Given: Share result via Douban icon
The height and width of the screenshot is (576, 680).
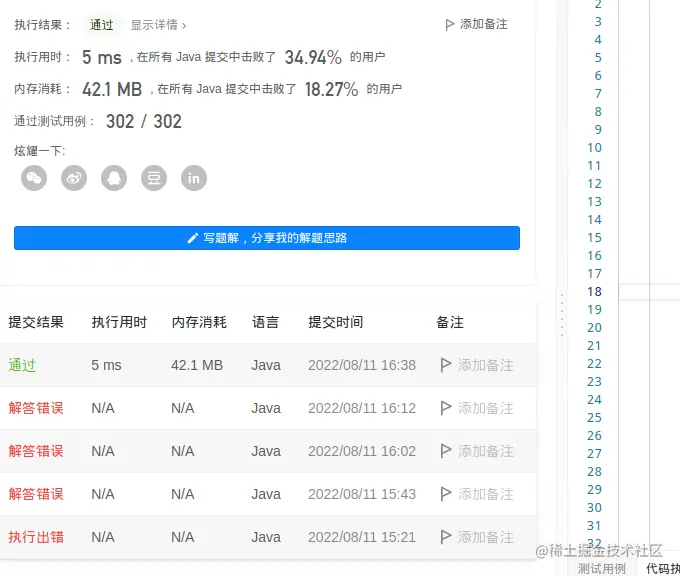Looking at the screenshot, I should (154, 178).
